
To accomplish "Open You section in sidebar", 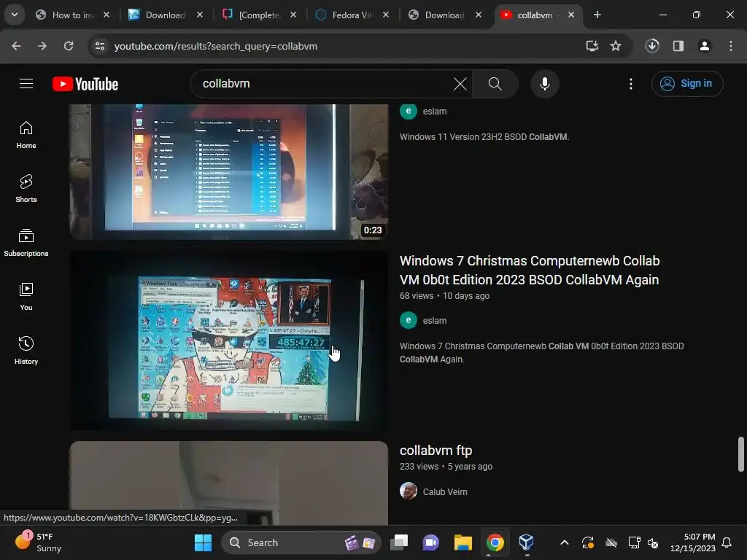I will pyautogui.click(x=26, y=297).
